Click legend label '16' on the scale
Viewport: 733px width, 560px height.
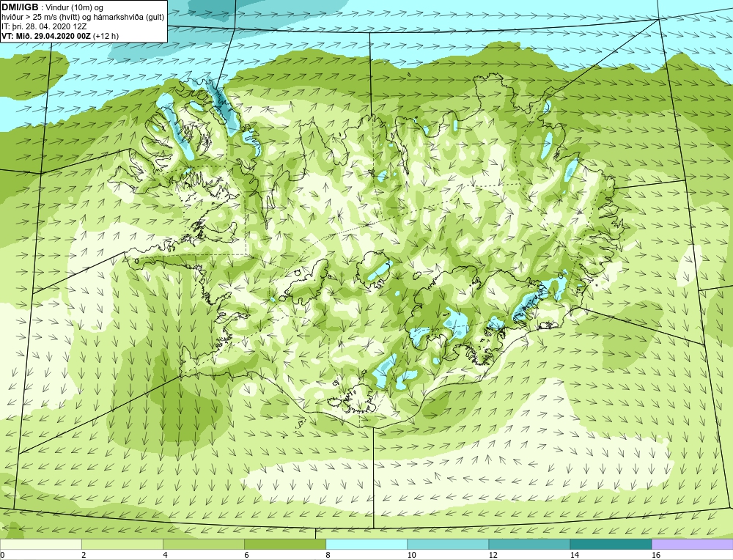coord(656,555)
